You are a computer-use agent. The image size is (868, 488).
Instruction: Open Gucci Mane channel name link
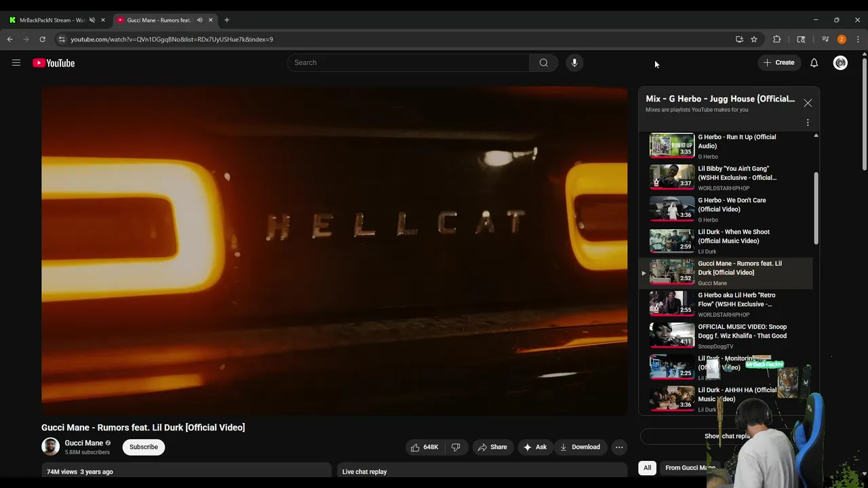pos(84,443)
